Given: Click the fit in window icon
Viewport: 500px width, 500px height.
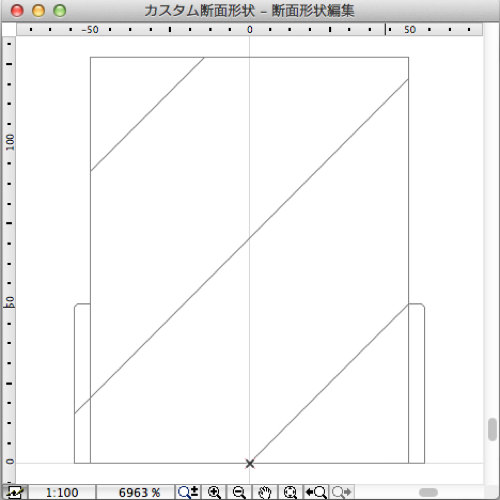Looking at the screenshot, I should pyautogui.click(x=290, y=492).
